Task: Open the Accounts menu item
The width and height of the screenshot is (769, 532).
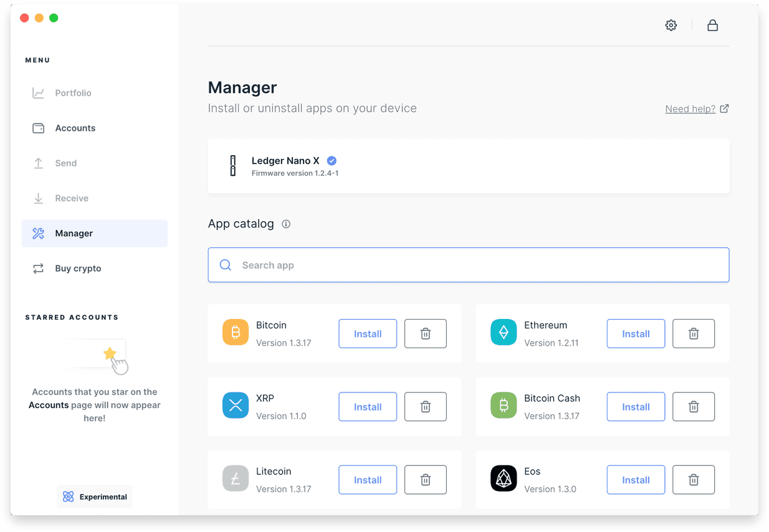Action: point(95,128)
